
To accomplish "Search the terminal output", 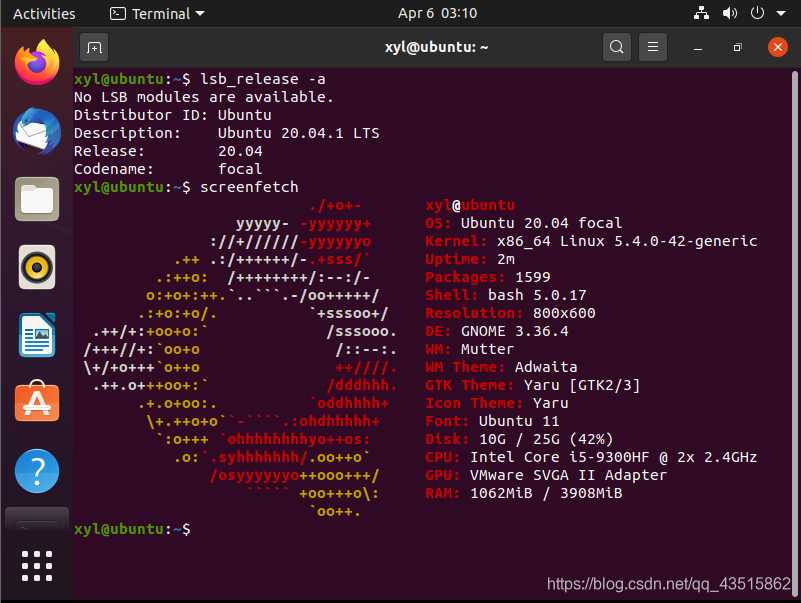I will coord(617,47).
